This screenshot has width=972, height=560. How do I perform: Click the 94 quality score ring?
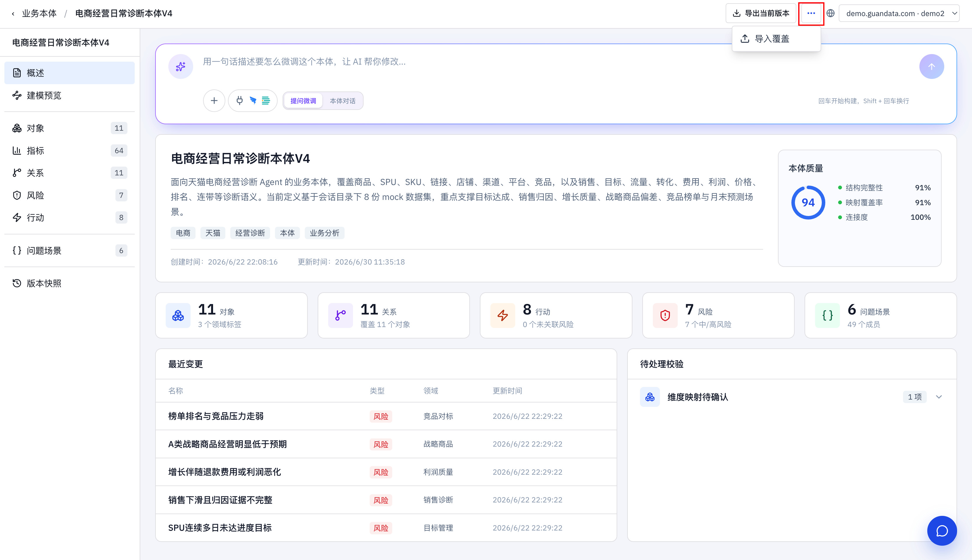(808, 202)
